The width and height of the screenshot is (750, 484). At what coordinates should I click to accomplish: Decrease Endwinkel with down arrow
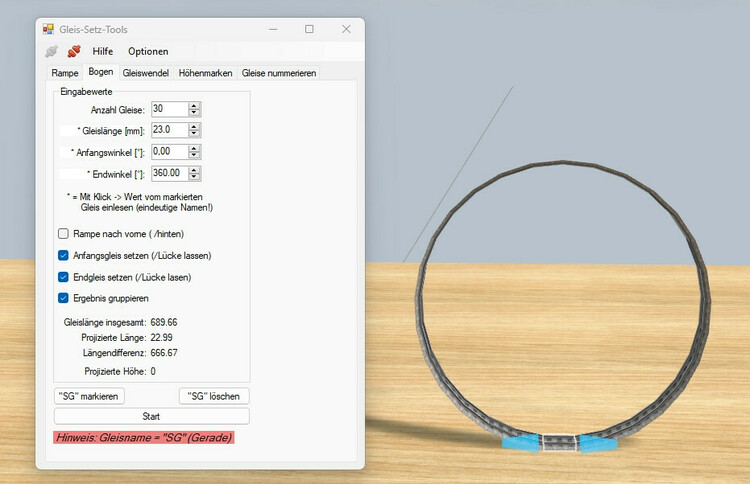click(194, 177)
